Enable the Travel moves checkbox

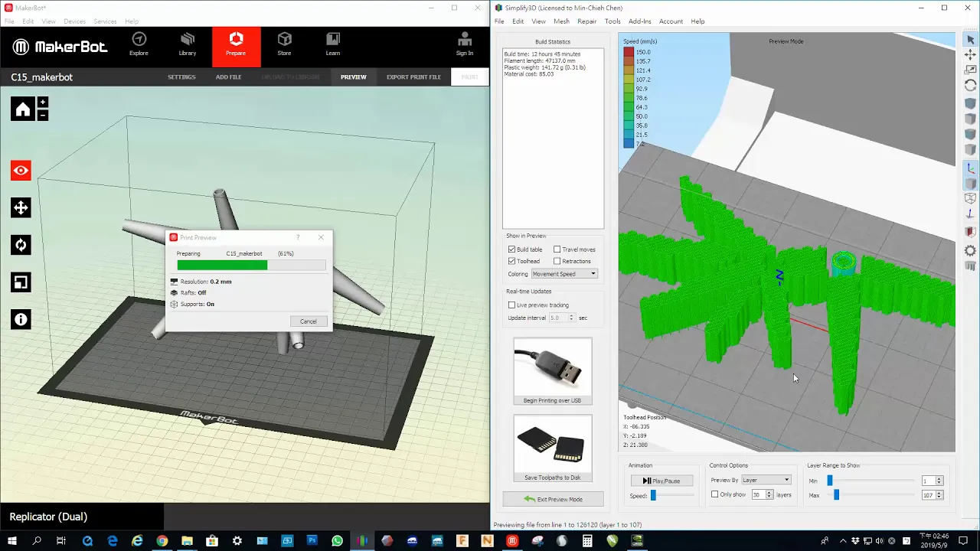557,249
